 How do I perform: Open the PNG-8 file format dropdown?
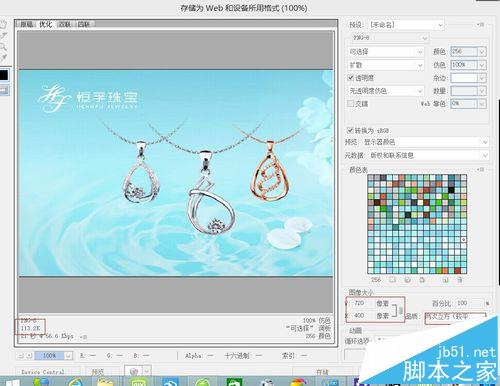point(389,38)
